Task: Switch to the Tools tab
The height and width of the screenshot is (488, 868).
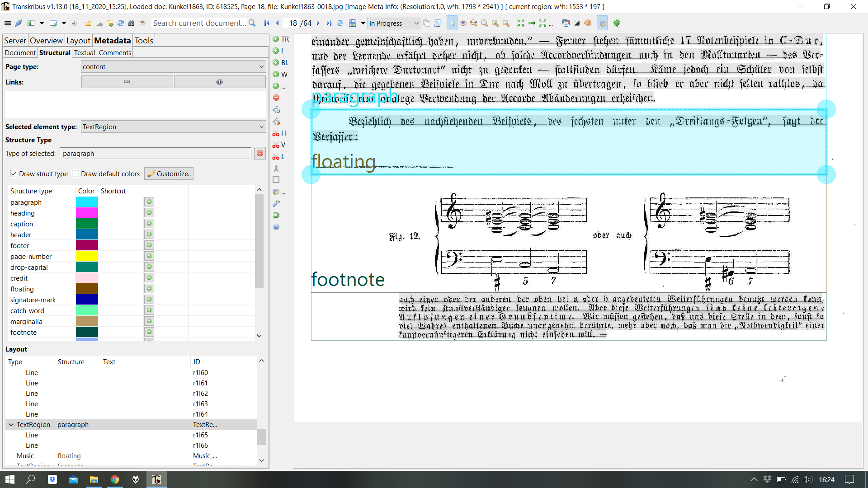Action: click(x=143, y=40)
